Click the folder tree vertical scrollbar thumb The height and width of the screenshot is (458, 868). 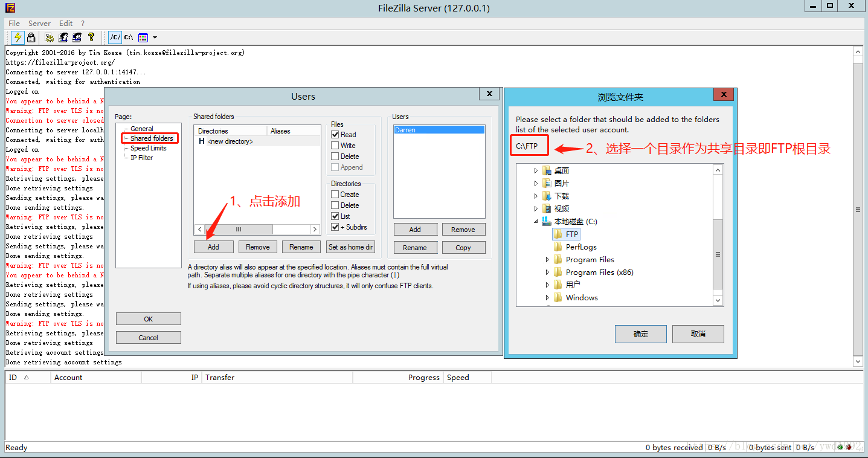point(718,254)
